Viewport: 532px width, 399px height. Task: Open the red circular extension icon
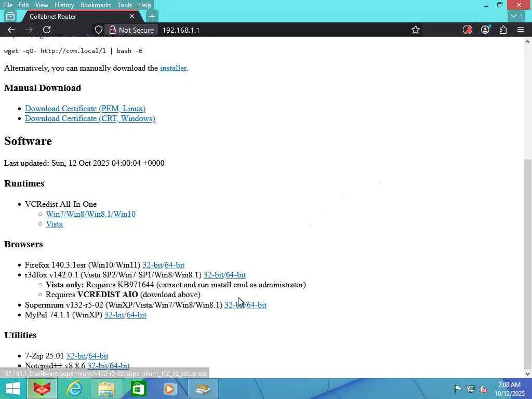pyautogui.click(x=467, y=30)
